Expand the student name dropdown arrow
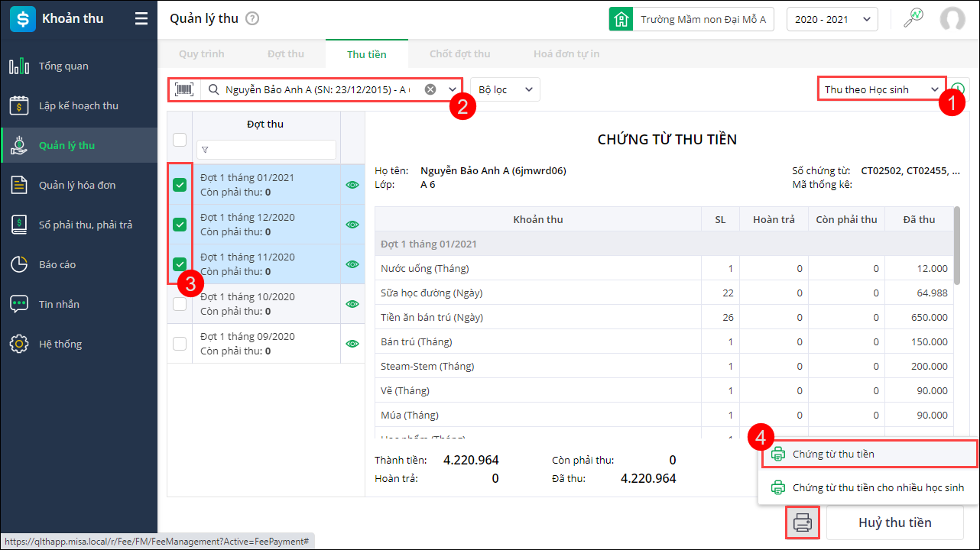This screenshot has height=550, width=980. 453,89
